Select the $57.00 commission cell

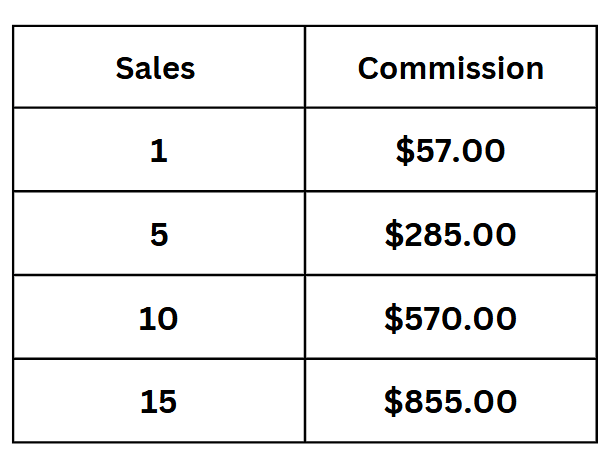click(x=450, y=151)
